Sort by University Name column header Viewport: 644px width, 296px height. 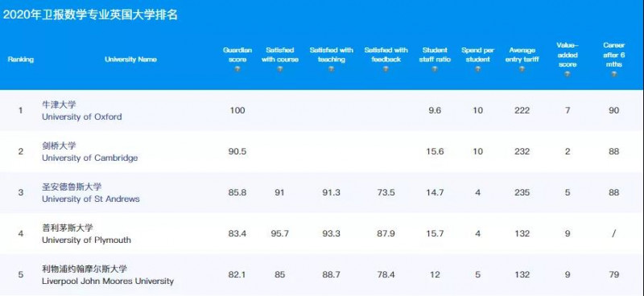point(130,59)
